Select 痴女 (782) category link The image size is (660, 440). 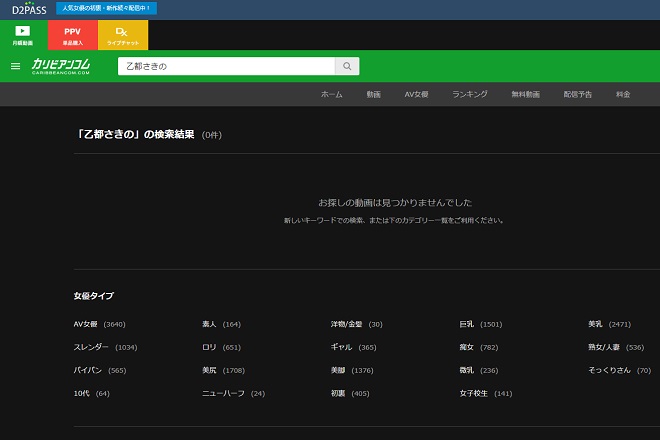[x=479, y=347]
